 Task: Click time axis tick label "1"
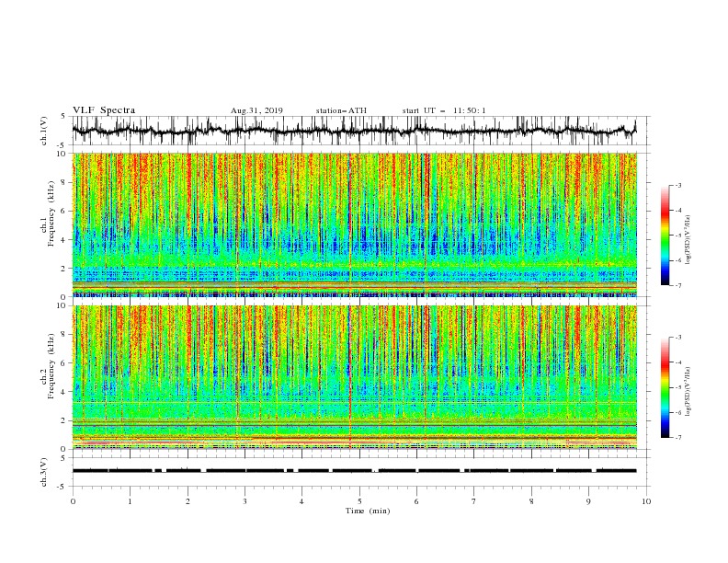coord(130,501)
